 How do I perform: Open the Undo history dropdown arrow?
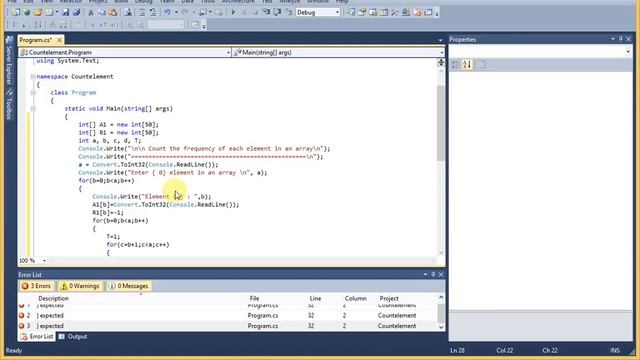(x=176, y=12)
